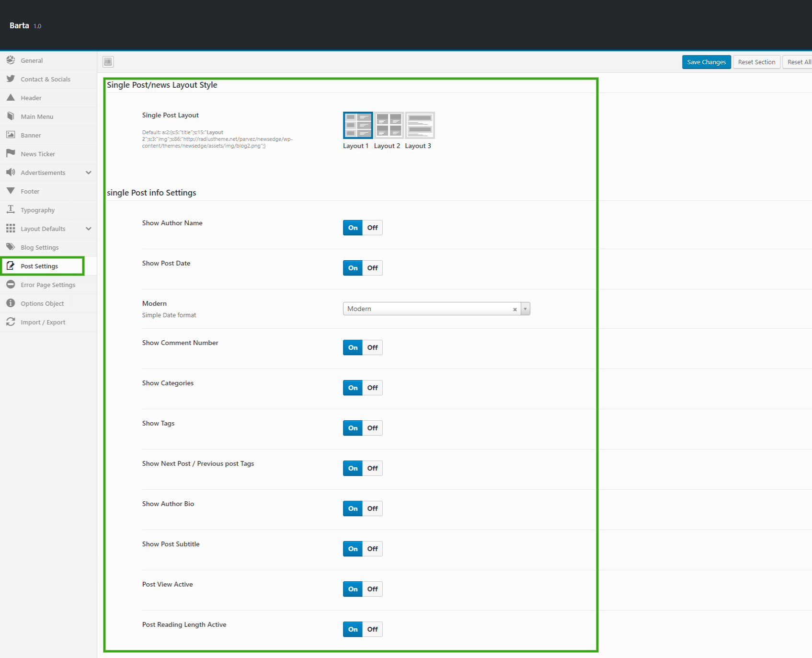Viewport: 812px width, 658px height.
Task: Clear the Modern date format selection
Action: (515, 310)
